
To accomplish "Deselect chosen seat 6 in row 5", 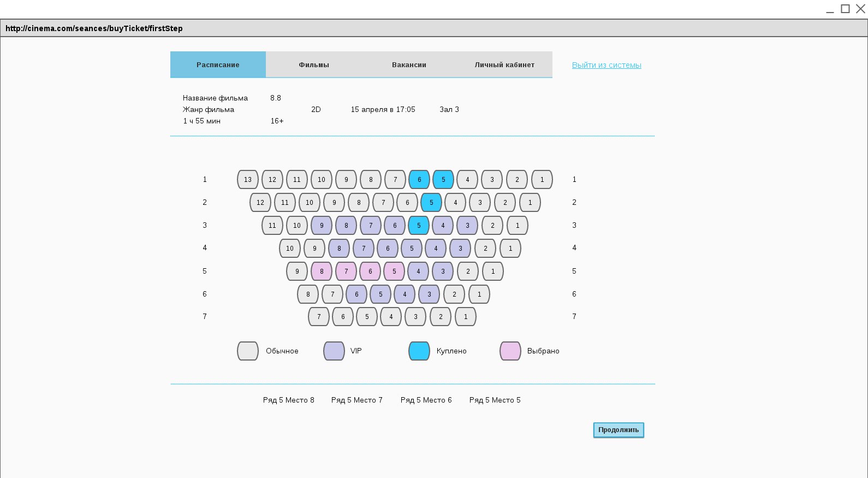I will coord(370,271).
